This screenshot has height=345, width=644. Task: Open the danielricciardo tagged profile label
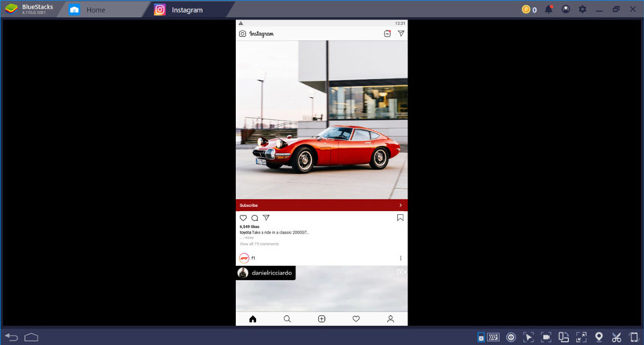(x=266, y=273)
